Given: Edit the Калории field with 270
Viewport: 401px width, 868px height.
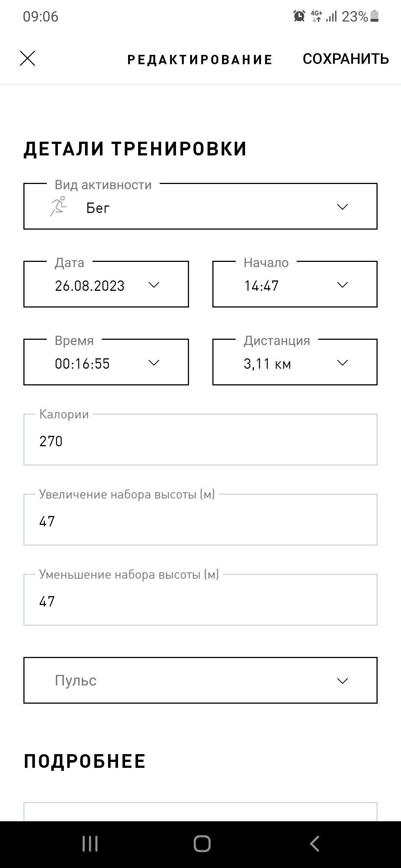Looking at the screenshot, I should (200, 440).
